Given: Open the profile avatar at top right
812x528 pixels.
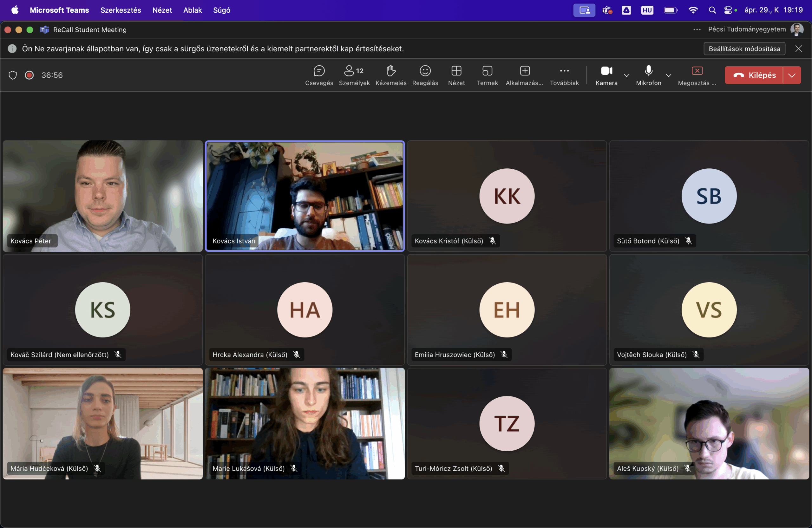Looking at the screenshot, I should [797, 30].
